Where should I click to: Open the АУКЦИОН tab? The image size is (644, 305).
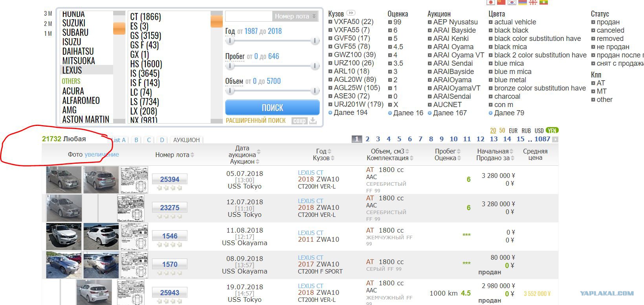pyautogui.click(x=187, y=140)
